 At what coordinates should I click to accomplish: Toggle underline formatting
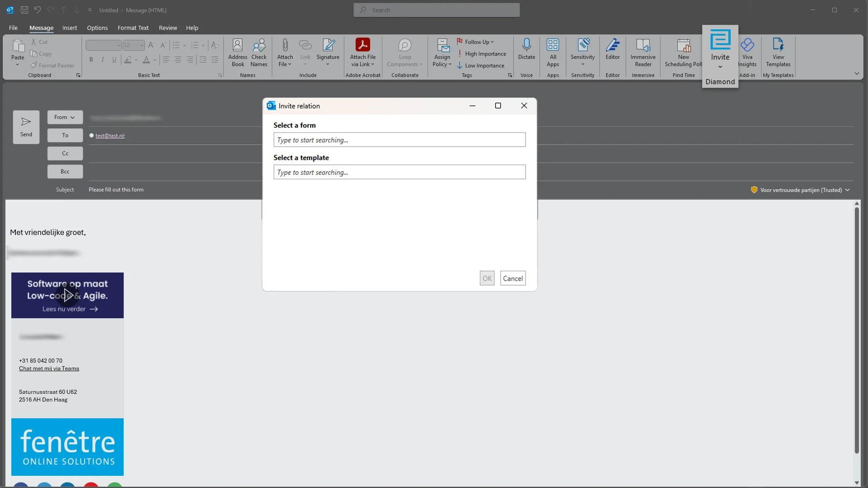(114, 60)
